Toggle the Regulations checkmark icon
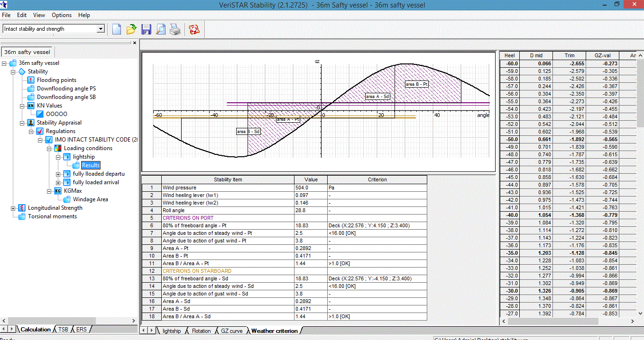 pos(40,131)
